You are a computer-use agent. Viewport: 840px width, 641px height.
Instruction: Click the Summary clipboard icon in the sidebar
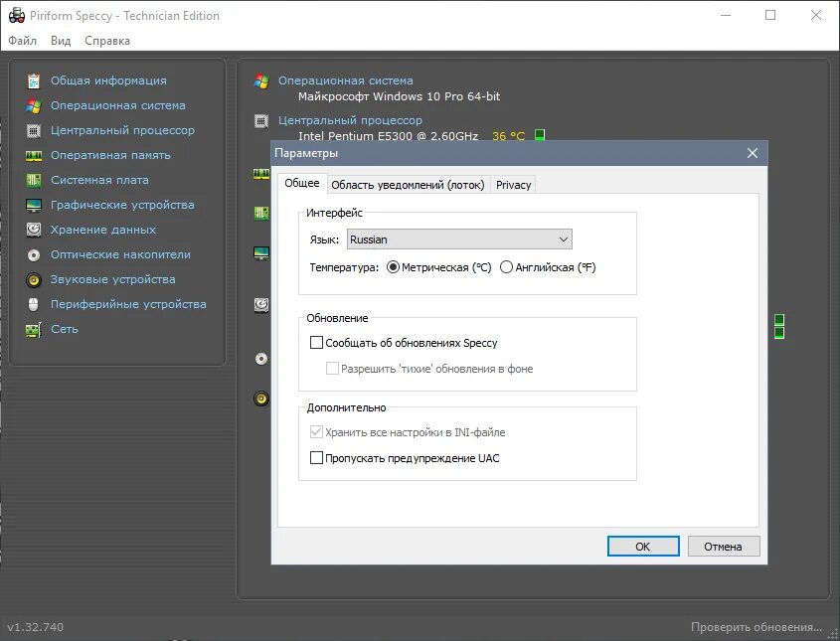(33, 80)
